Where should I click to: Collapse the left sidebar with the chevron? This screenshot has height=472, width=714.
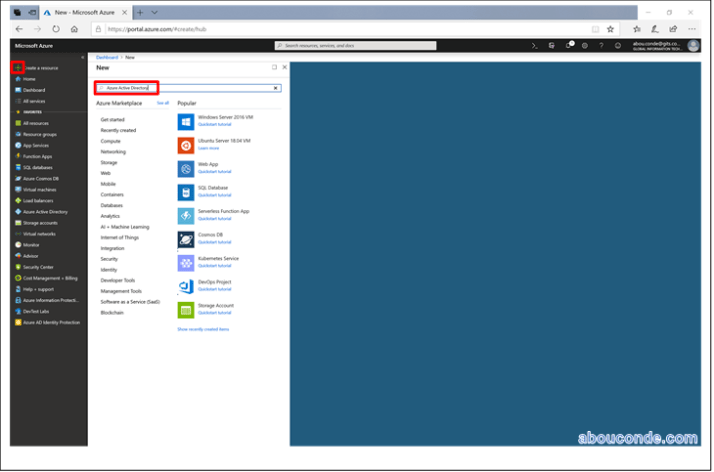pyautogui.click(x=82, y=57)
